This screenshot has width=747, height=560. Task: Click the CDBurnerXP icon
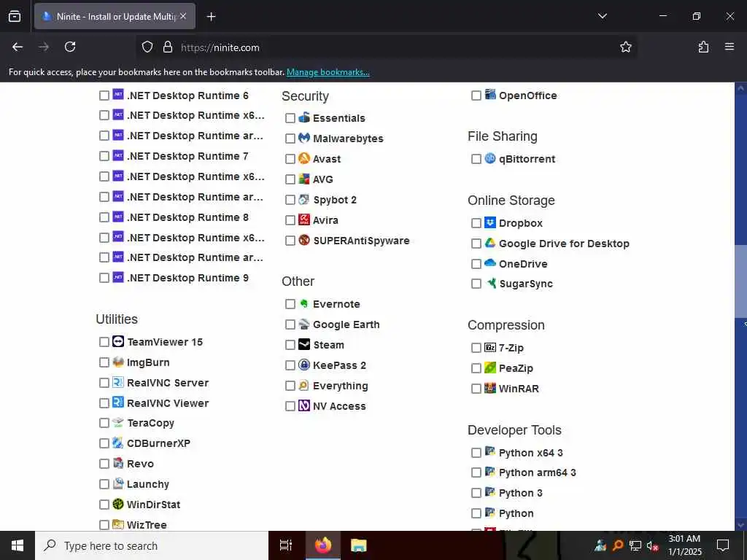click(x=118, y=443)
